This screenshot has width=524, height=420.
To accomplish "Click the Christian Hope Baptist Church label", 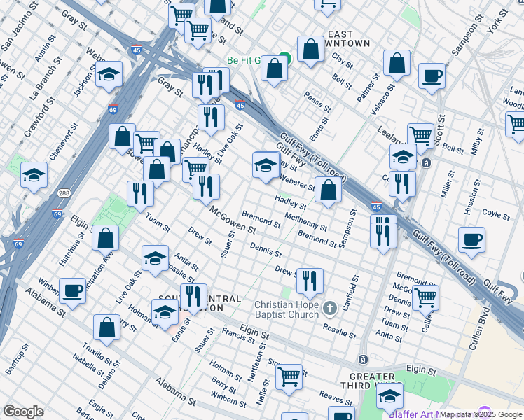I will pos(287,309).
